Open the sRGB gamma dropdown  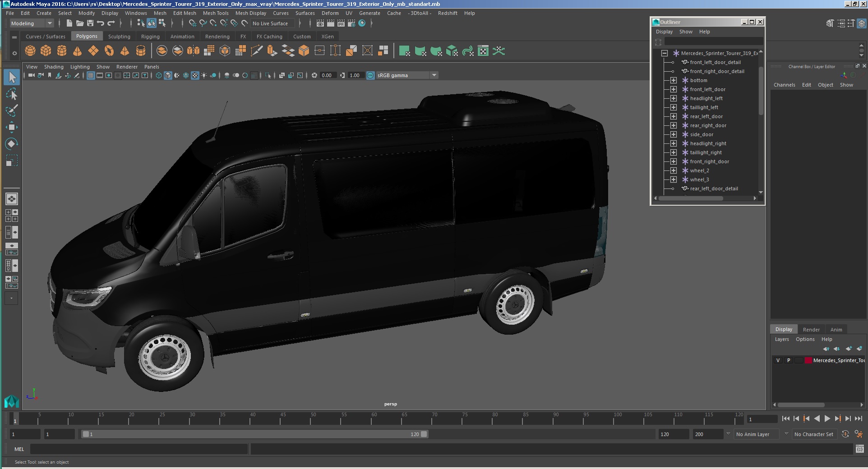[x=407, y=75]
